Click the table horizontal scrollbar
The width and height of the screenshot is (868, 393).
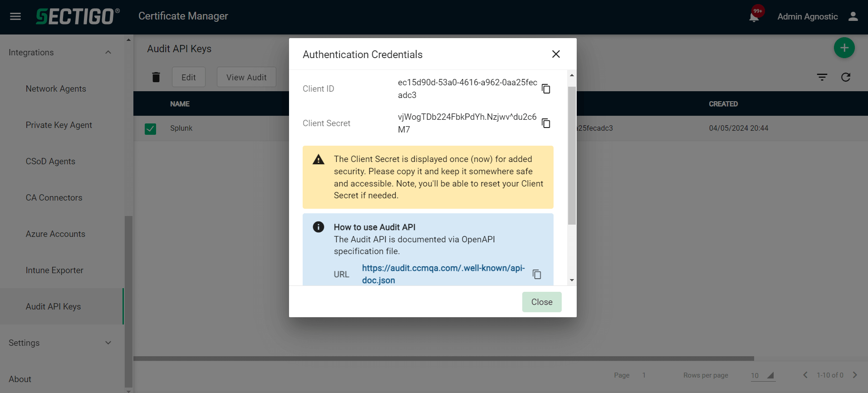click(x=444, y=359)
